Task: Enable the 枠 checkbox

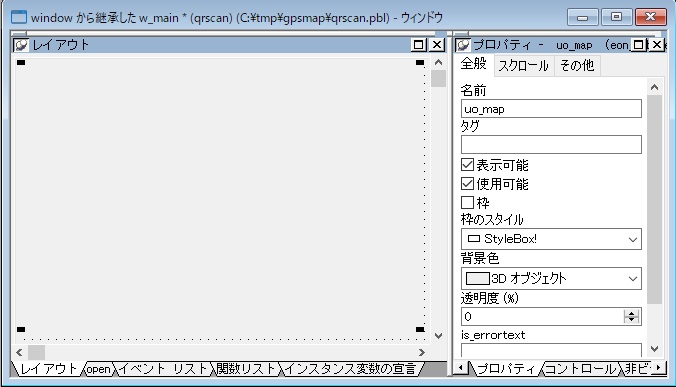Action: pos(467,203)
